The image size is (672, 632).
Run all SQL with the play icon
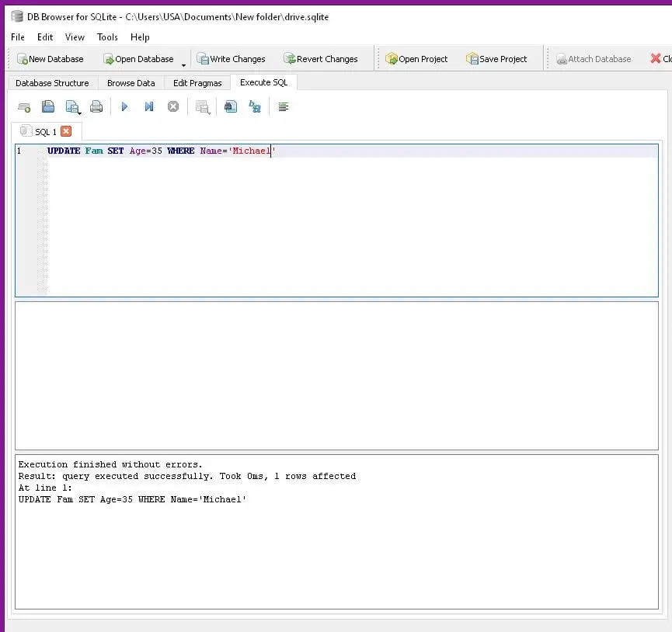124,106
